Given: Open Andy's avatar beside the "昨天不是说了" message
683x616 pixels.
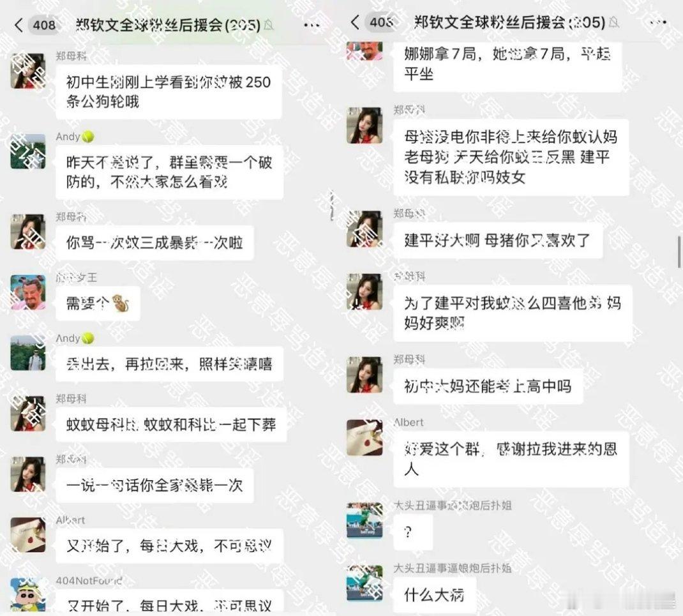Looking at the screenshot, I should (x=28, y=151).
